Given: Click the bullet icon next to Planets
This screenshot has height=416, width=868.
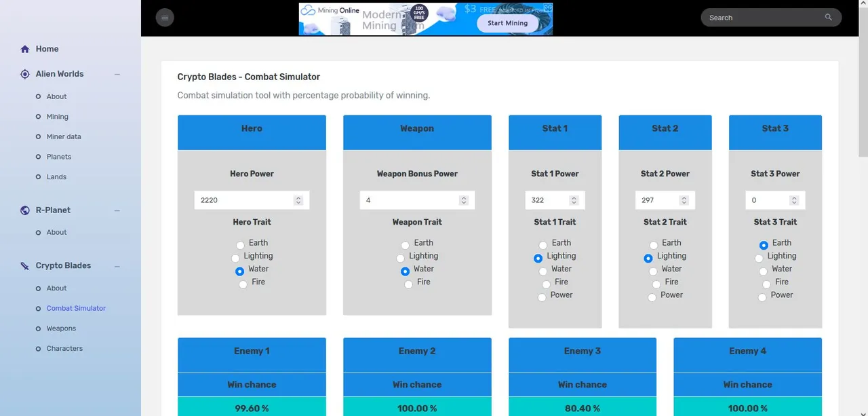Looking at the screenshot, I should pos(39,157).
